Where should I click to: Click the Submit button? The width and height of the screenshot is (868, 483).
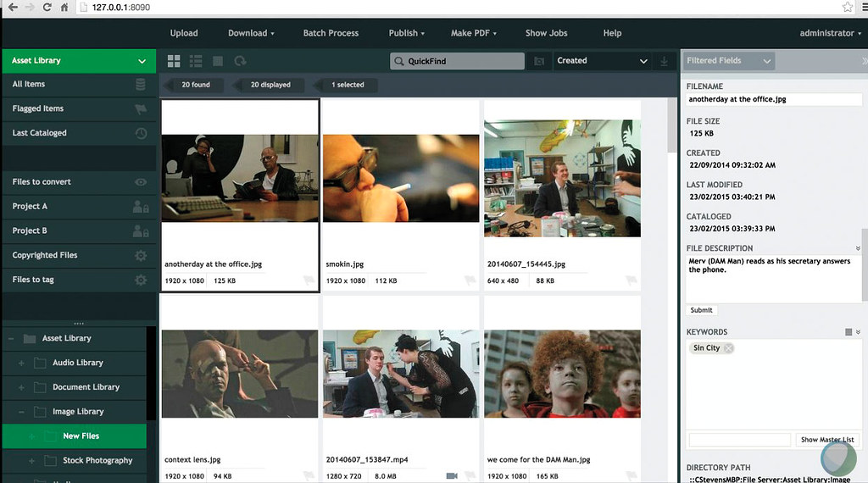click(701, 310)
